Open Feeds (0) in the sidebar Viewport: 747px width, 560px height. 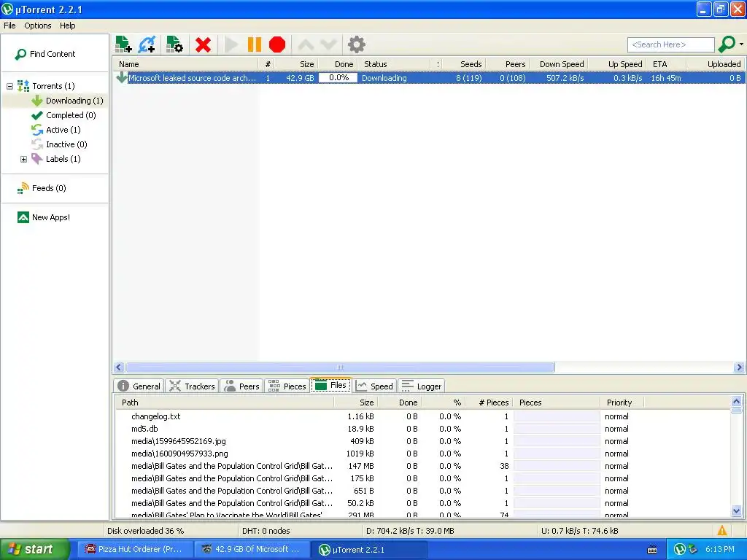tap(42, 188)
